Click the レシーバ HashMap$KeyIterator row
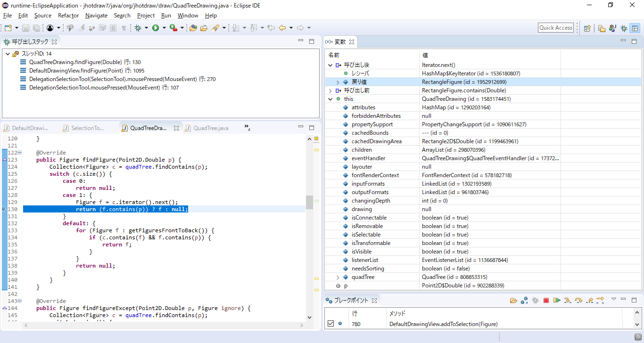This screenshot has width=644, height=343. (483, 73)
